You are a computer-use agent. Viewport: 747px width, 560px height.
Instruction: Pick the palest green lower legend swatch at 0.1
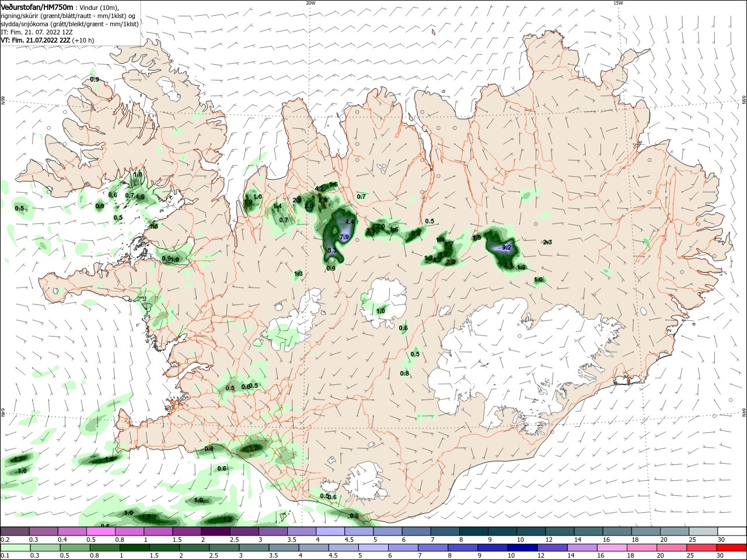[x=15, y=548]
